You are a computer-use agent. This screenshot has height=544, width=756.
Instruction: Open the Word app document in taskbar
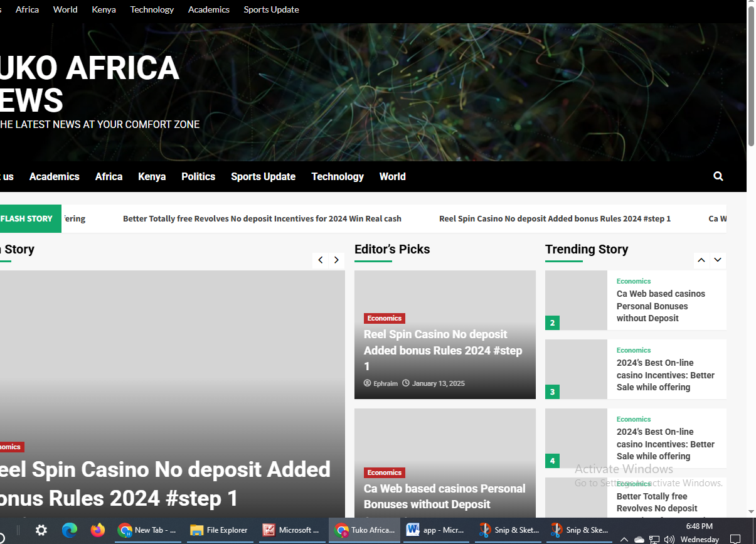point(436,530)
